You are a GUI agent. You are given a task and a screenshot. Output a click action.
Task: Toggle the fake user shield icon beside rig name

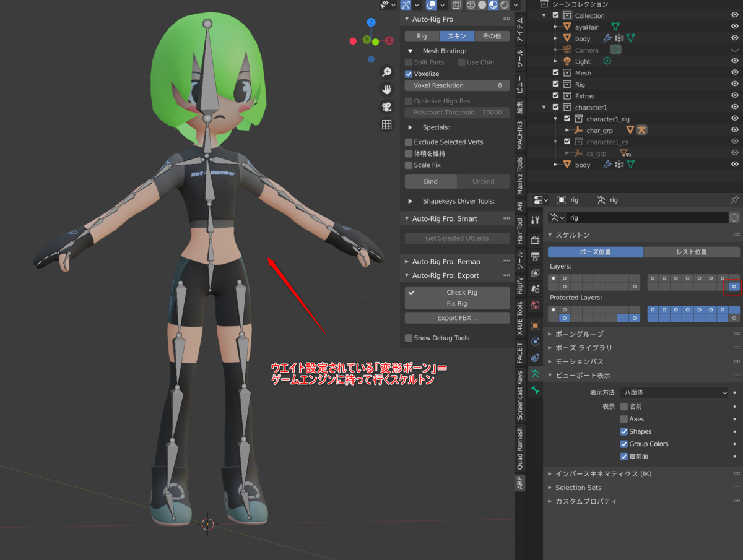734,218
